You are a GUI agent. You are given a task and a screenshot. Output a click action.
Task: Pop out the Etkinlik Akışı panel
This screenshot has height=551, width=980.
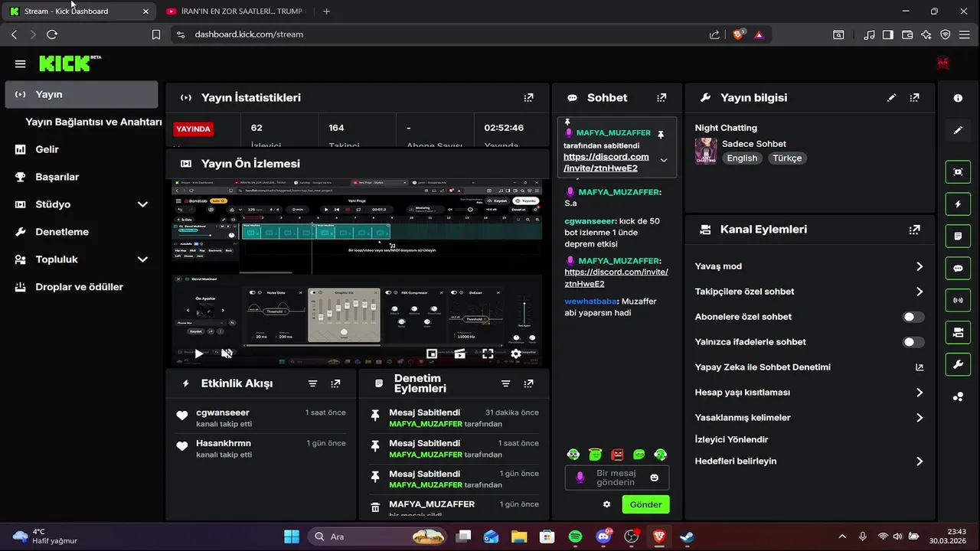pyautogui.click(x=335, y=383)
